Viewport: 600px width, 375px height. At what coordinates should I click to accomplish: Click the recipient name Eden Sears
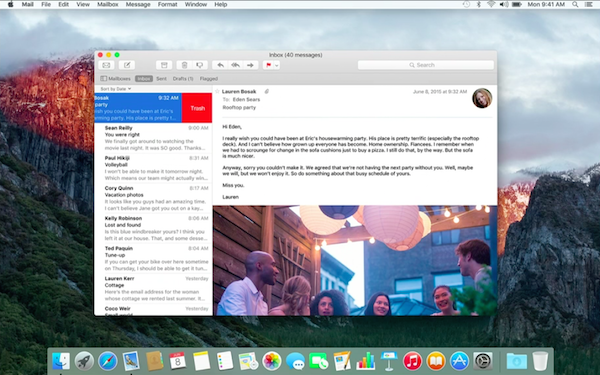(246, 99)
